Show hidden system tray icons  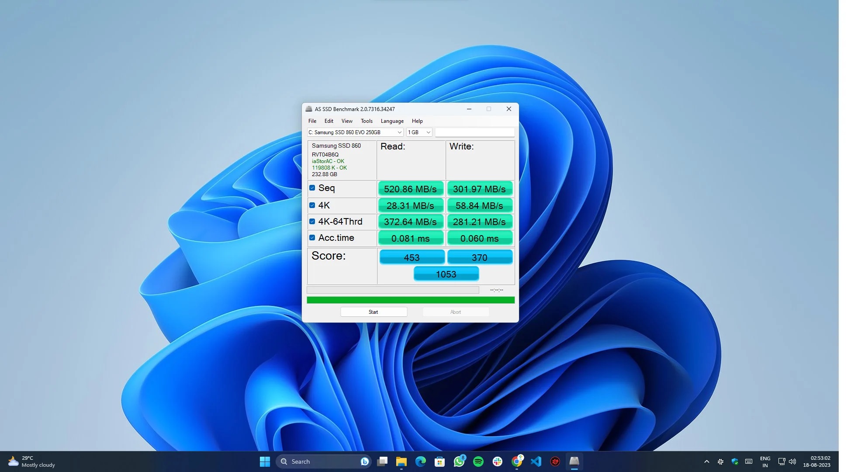pyautogui.click(x=706, y=462)
